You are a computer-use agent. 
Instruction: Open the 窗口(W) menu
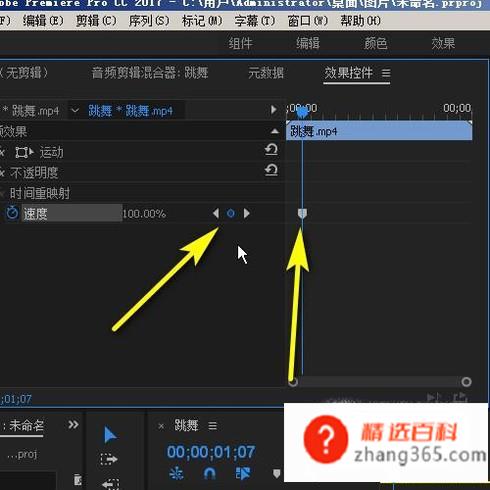point(308,21)
